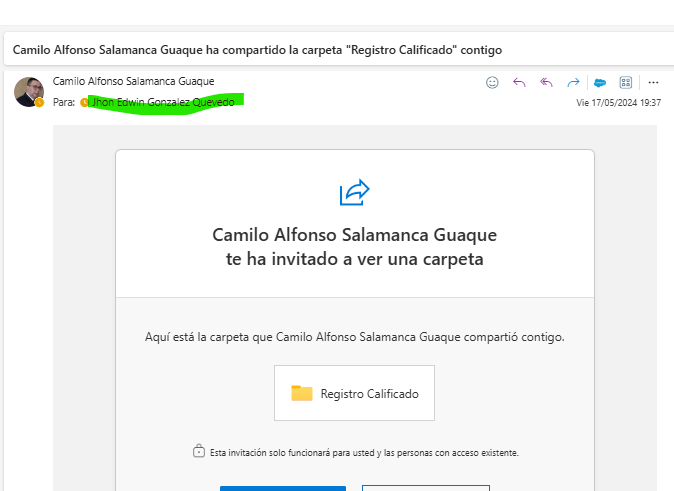The width and height of the screenshot is (674, 491).
Task: Click the 'te ha invitado a ver una carpeta' heading
Action: (354, 260)
